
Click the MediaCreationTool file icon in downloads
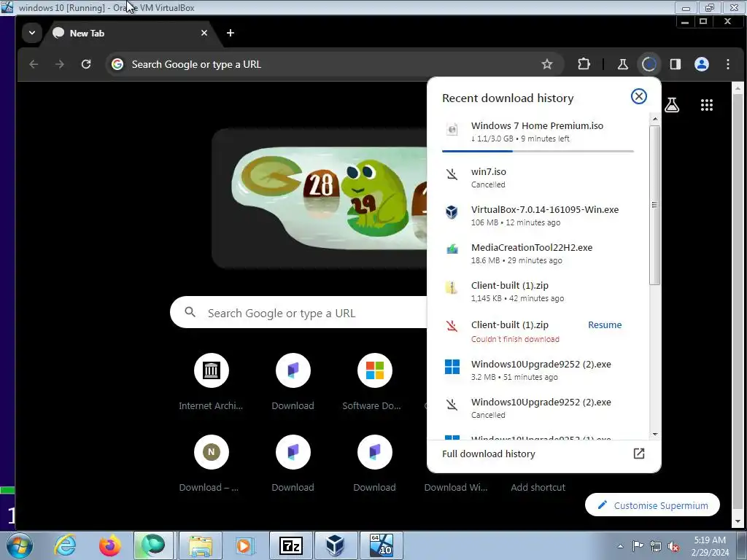[x=452, y=249]
